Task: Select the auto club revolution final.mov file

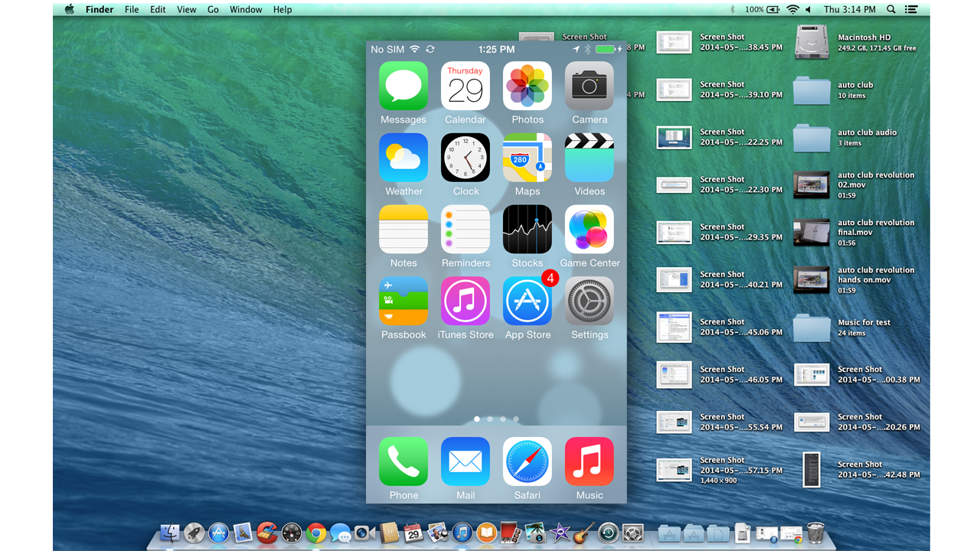Action: pyautogui.click(x=812, y=232)
